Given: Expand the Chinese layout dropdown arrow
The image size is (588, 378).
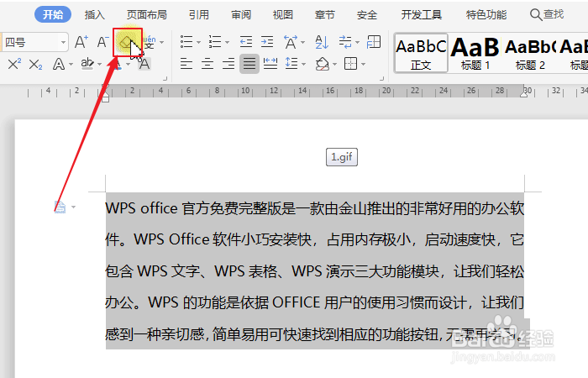Looking at the screenshot, I should click(x=303, y=42).
